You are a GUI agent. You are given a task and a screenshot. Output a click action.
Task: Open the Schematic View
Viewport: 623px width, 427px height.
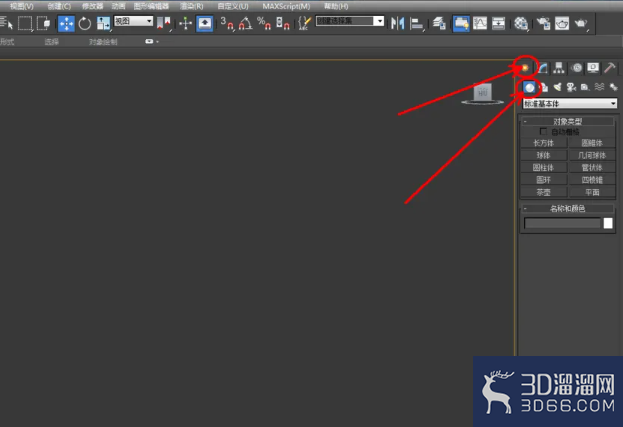pos(498,23)
